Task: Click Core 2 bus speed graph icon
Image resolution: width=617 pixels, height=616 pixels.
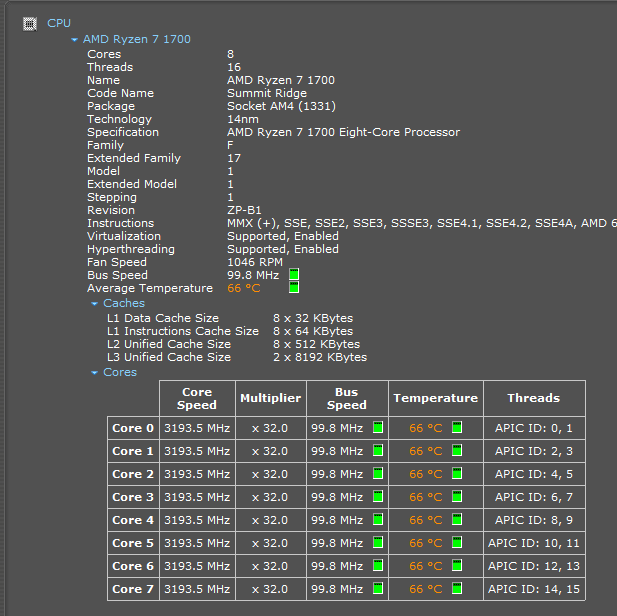Action: tap(378, 474)
